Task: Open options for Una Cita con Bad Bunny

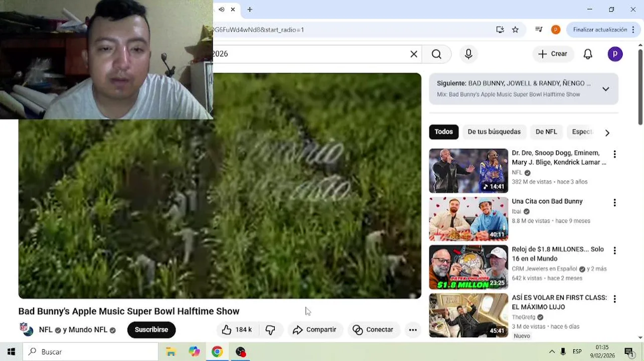Action: [x=614, y=203]
